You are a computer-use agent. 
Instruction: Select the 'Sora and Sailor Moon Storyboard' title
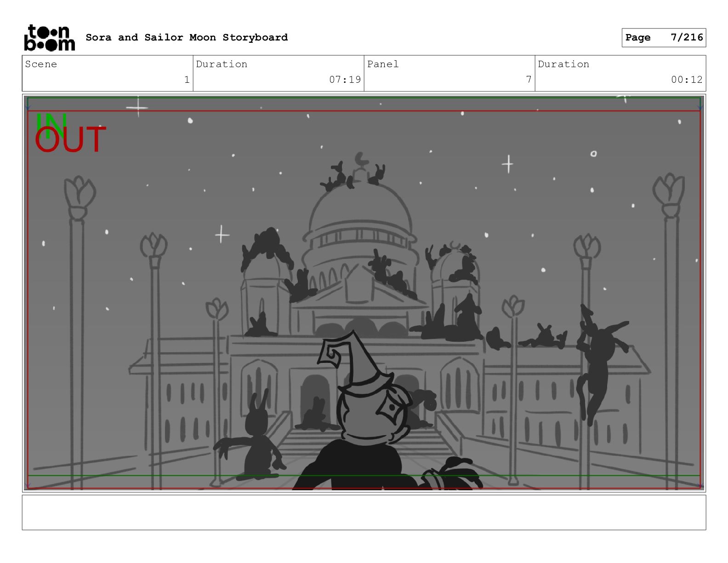pos(187,37)
